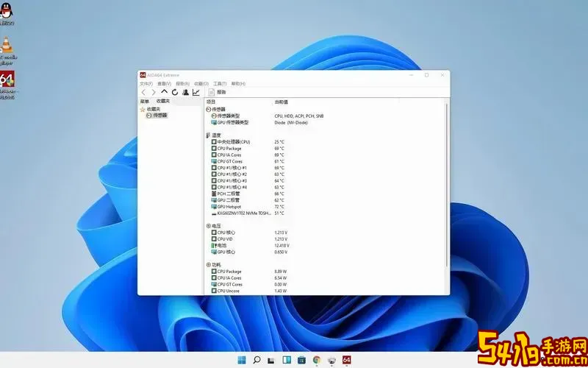
Task: Open the user-silhouette toolbar icon
Action: click(x=185, y=92)
